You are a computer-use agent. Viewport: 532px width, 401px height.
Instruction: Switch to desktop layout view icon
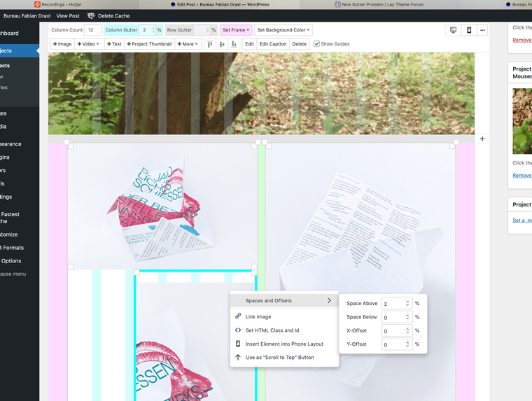[454, 30]
